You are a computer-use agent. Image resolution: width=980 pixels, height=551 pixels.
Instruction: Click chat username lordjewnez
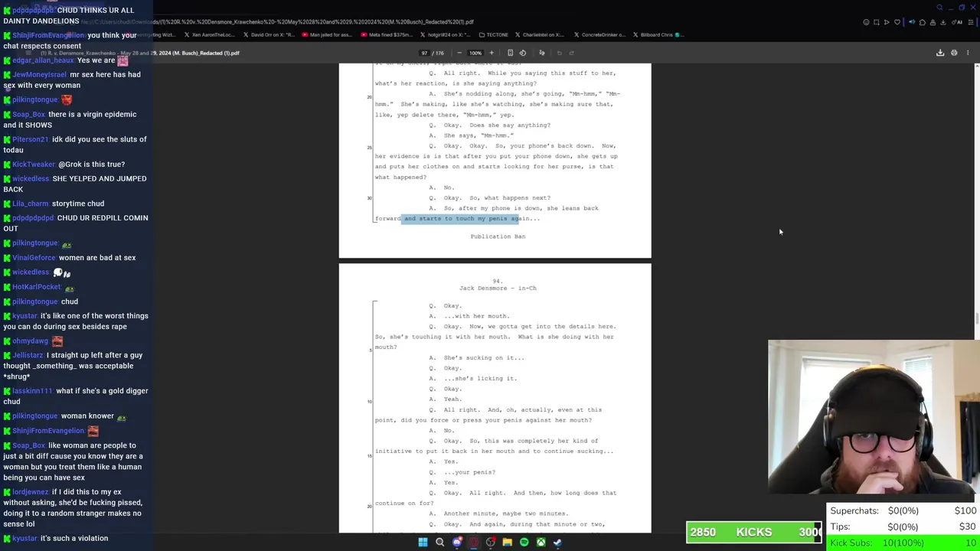tap(31, 492)
